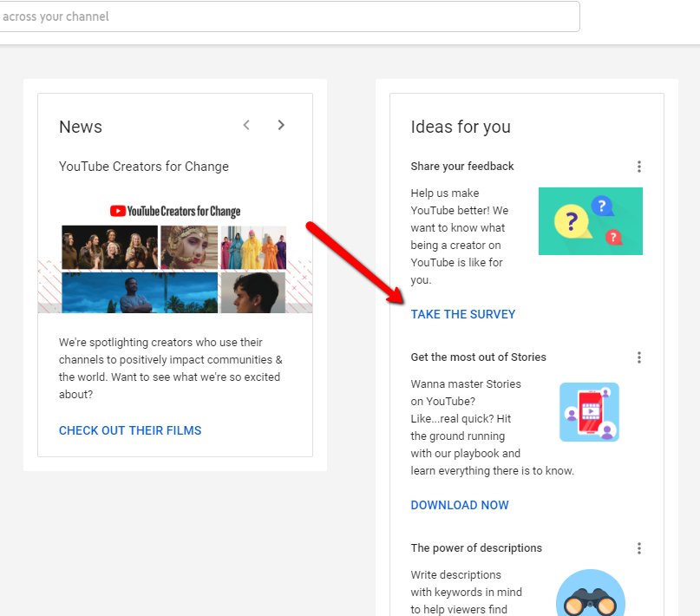This screenshot has width=700, height=616.
Task: Open options menu for Share your feedback
Action: click(638, 167)
